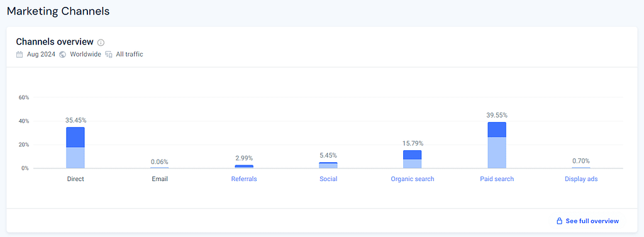Click the Referrals traffic bar
The image size is (644, 237).
click(x=244, y=167)
